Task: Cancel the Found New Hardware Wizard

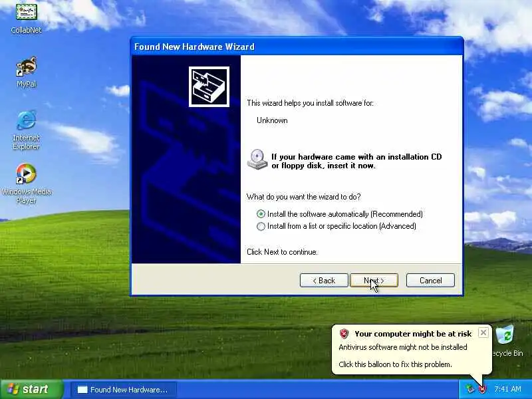Action: [x=430, y=280]
